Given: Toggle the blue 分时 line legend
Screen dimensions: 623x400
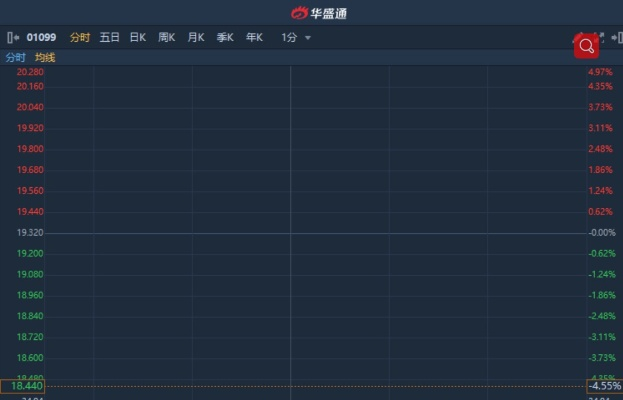Looking at the screenshot, I should (15, 58).
